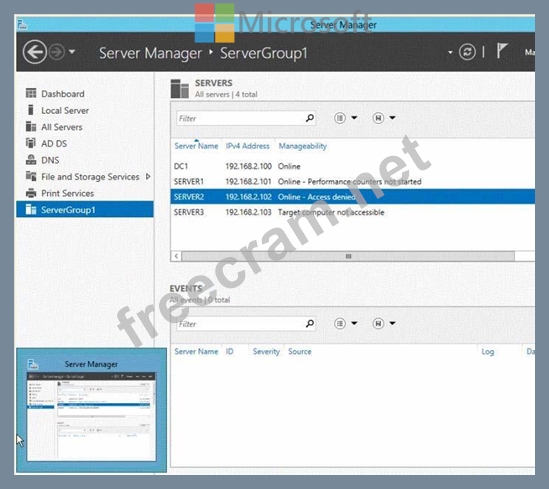Open the notifications flag

(x=502, y=51)
